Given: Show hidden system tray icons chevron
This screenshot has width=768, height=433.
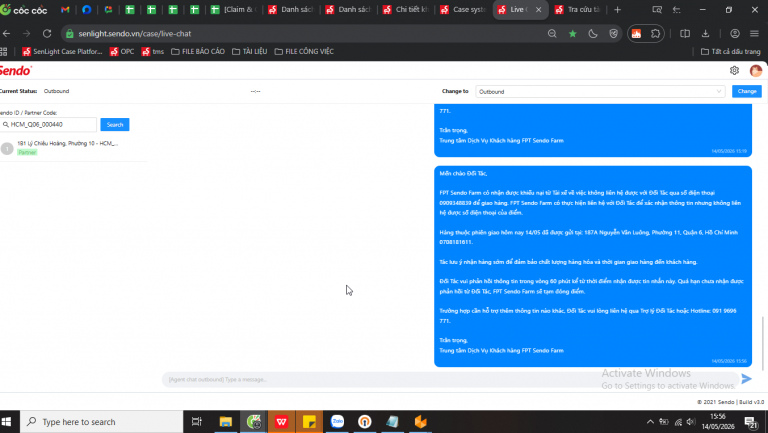Looking at the screenshot, I should (650, 422).
